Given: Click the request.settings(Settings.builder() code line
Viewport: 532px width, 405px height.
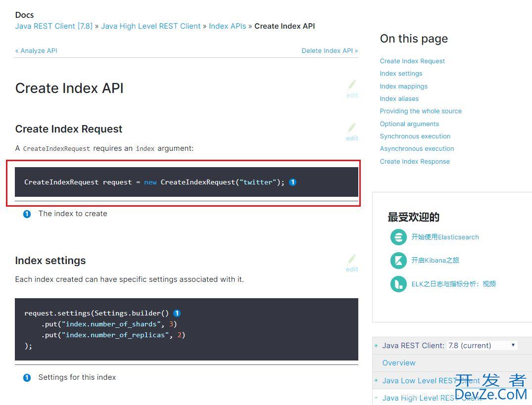Looking at the screenshot, I should [x=97, y=313].
